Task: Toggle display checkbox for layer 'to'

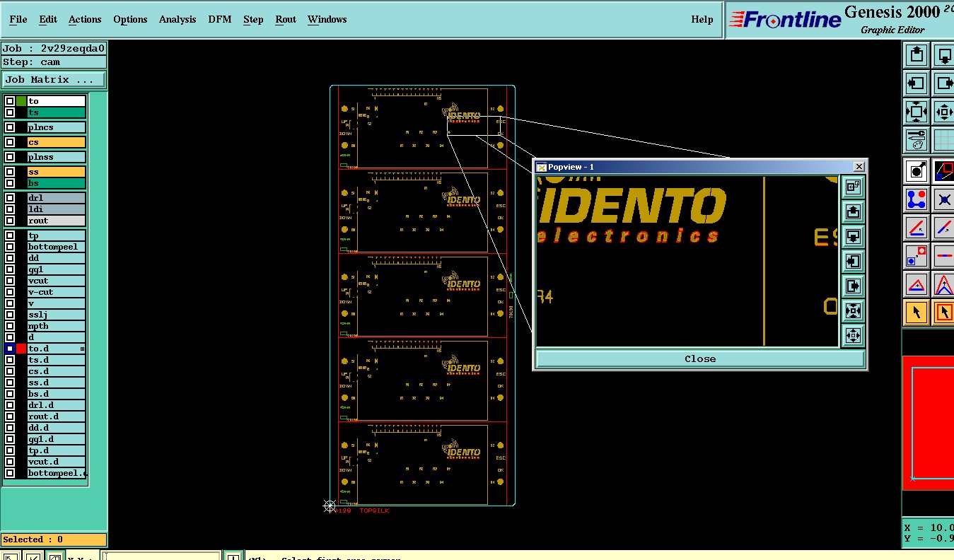Action: coord(10,101)
